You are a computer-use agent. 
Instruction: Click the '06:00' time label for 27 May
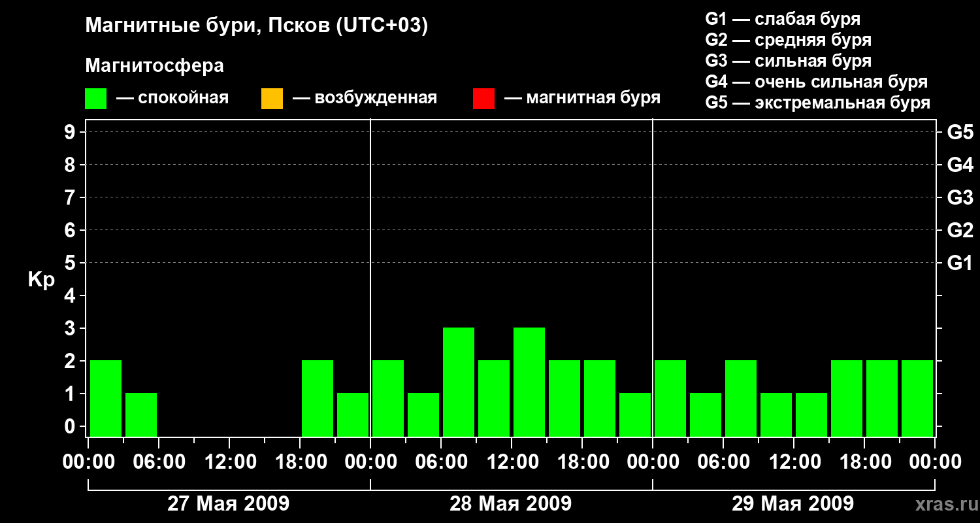pyautogui.click(x=159, y=462)
